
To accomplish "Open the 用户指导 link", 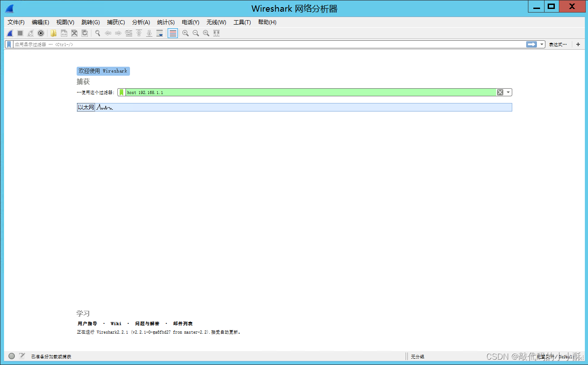I will (87, 323).
